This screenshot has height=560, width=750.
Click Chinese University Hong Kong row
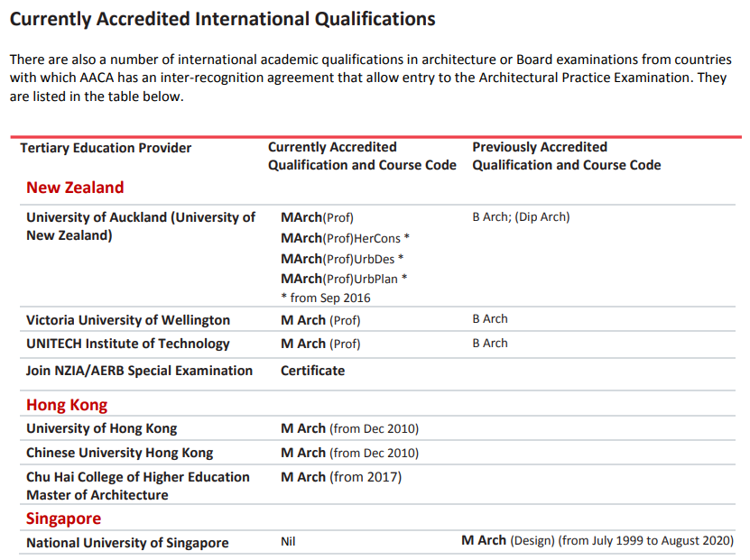click(377, 453)
